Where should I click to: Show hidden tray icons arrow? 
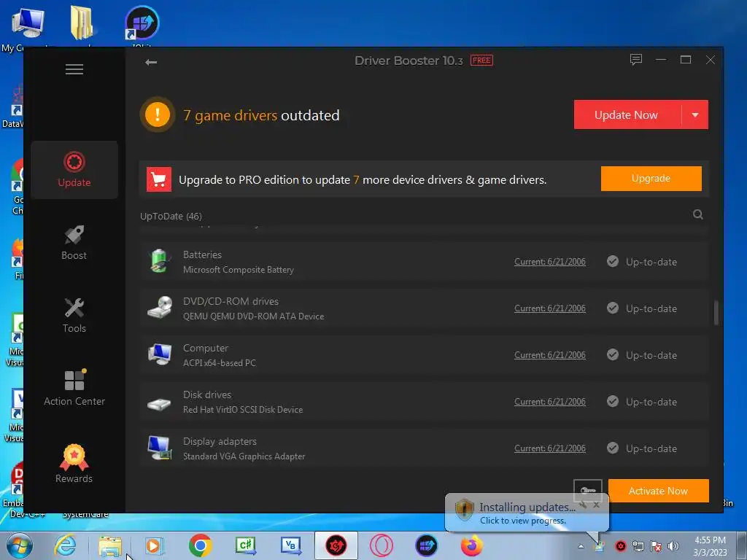[581, 546]
